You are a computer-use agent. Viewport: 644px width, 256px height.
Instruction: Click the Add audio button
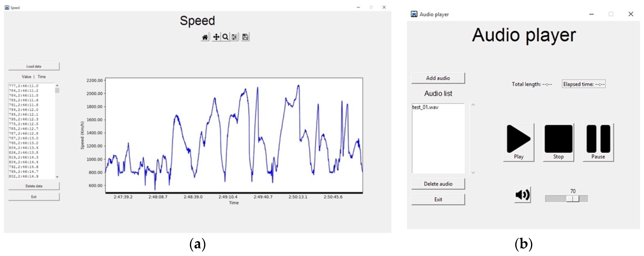coord(438,78)
